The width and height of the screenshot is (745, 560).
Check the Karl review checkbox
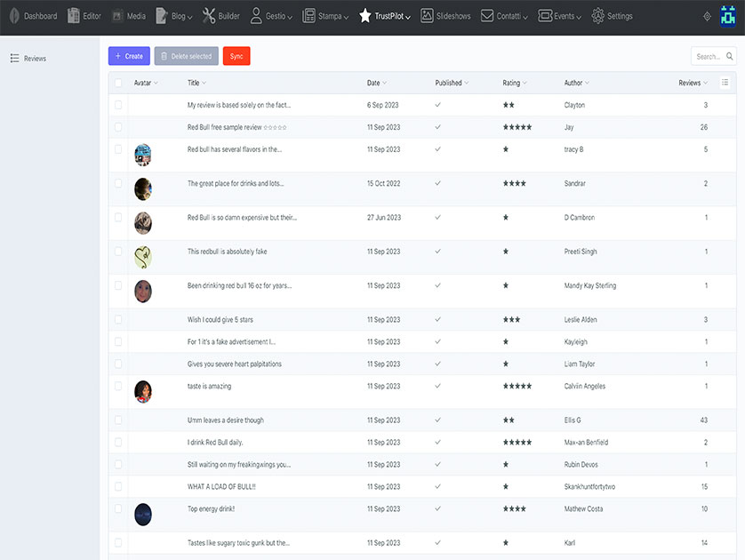coord(118,542)
